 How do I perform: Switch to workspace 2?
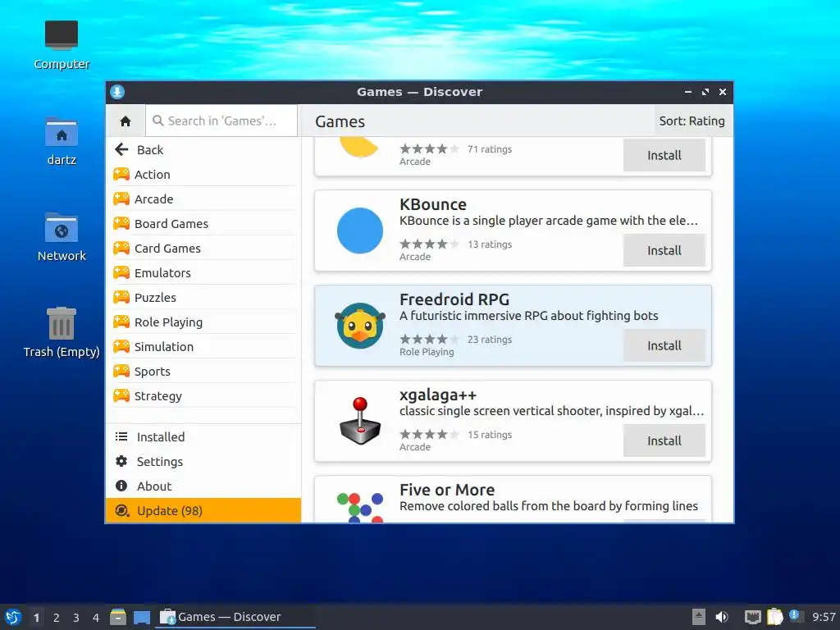[57, 618]
